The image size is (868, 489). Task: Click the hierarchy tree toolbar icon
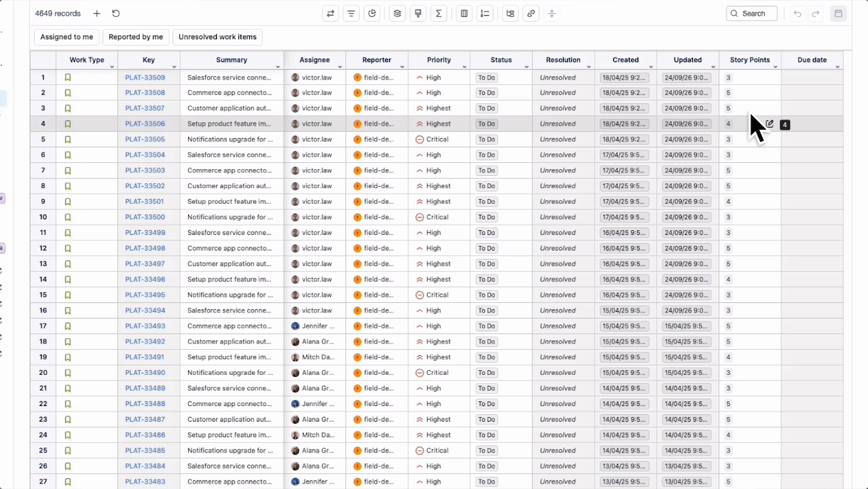pos(510,14)
